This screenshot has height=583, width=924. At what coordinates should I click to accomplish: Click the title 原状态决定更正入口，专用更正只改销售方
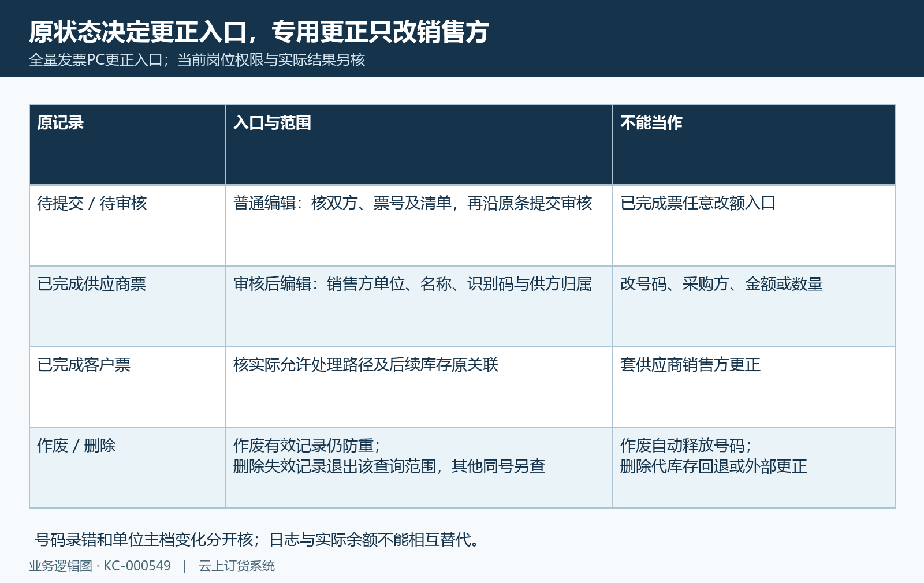click(x=259, y=32)
